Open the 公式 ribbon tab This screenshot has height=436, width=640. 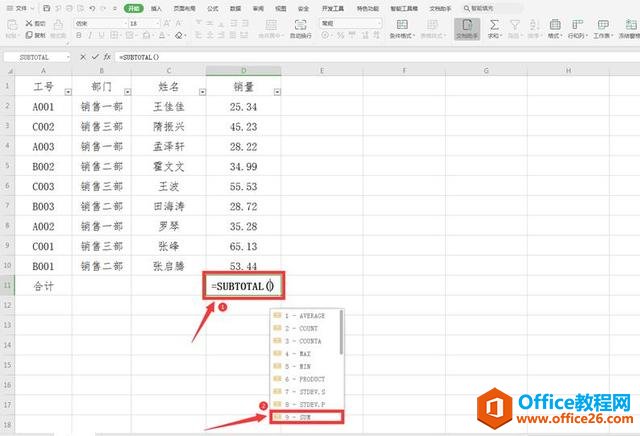212,7
